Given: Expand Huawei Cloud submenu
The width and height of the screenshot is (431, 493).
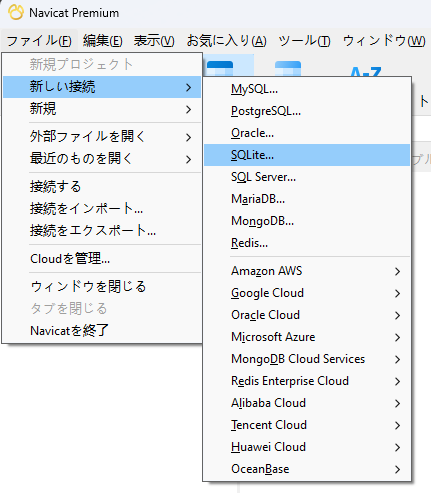Looking at the screenshot, I should coord(307,447).
